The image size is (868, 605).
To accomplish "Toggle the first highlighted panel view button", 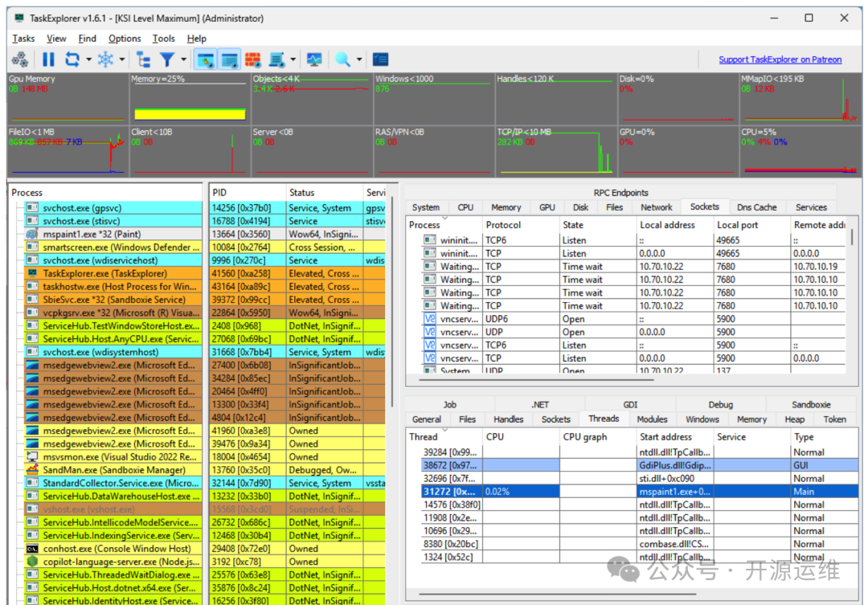I will [x=206, y=59].
